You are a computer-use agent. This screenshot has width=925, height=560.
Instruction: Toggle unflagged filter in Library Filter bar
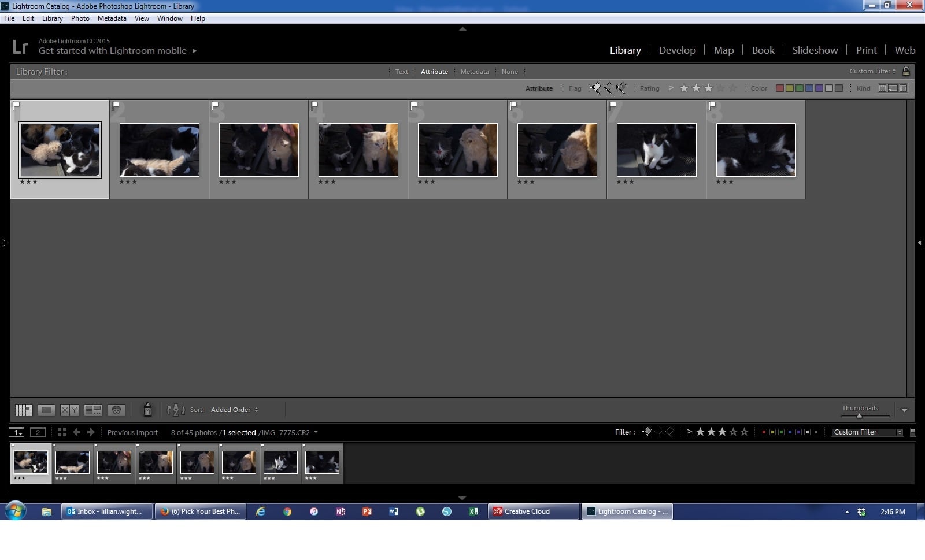(x=608, y=88)
